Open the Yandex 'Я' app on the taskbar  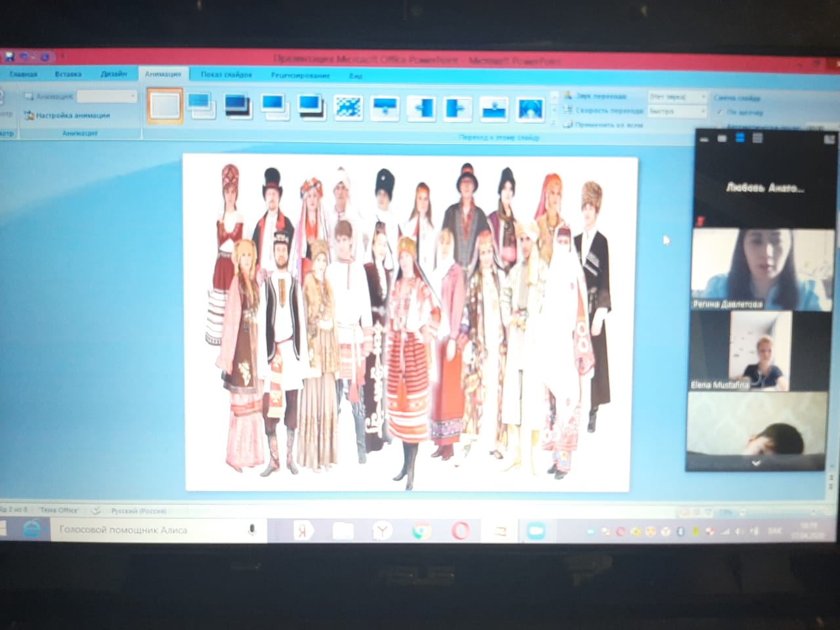click(303, 531)
